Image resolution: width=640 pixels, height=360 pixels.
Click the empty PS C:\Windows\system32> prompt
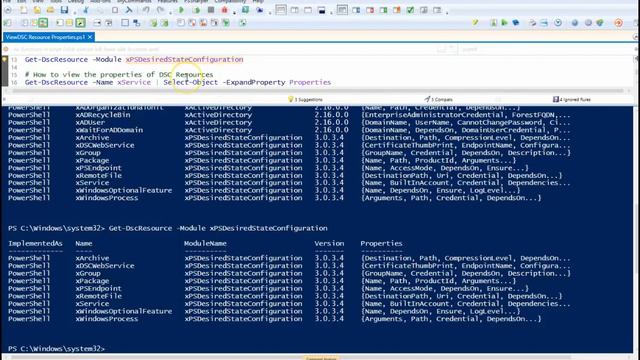tap(56, 349)
